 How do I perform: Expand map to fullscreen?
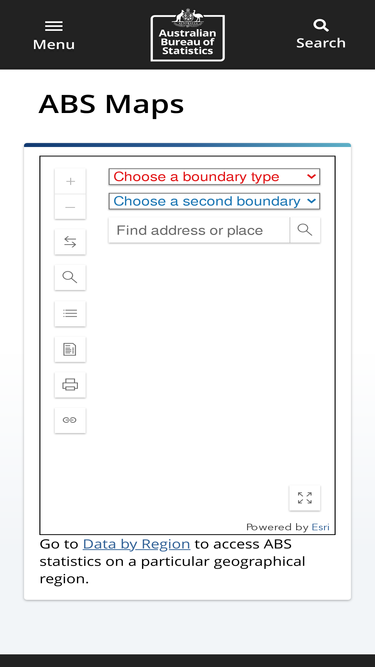[305, 498]
